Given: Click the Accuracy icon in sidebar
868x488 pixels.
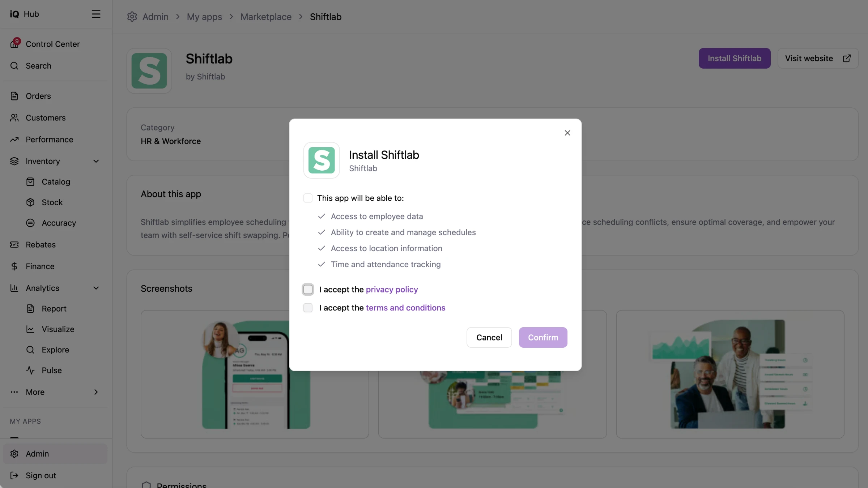Looking at the screenshot, I should (30, 223).
